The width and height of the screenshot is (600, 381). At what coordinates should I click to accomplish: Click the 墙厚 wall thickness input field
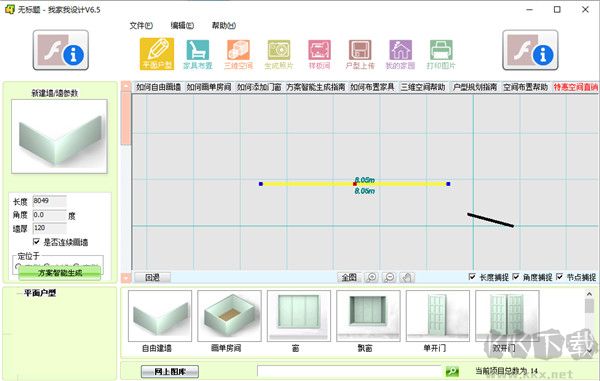(49, 228)
